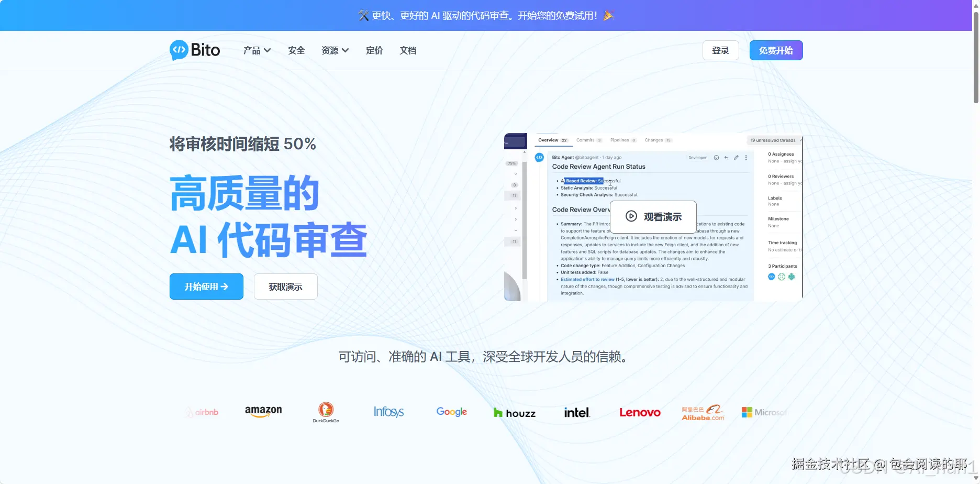Play the 观看演示 video
This screenshot has width=980, height=484.
653,217
